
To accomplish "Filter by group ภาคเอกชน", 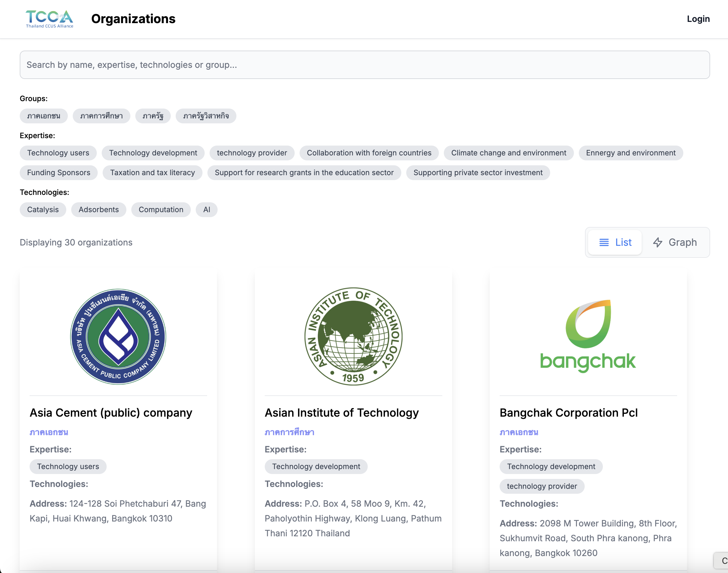I will (43, 116).
